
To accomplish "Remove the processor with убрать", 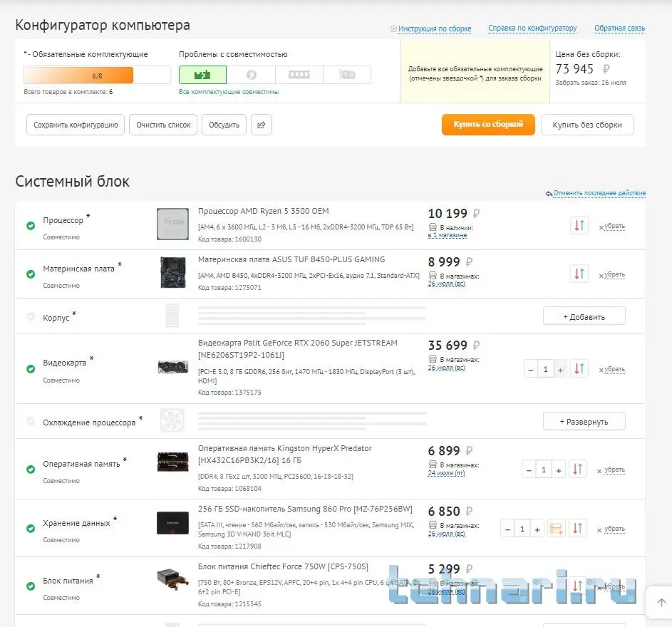I will tap(614, 226).
